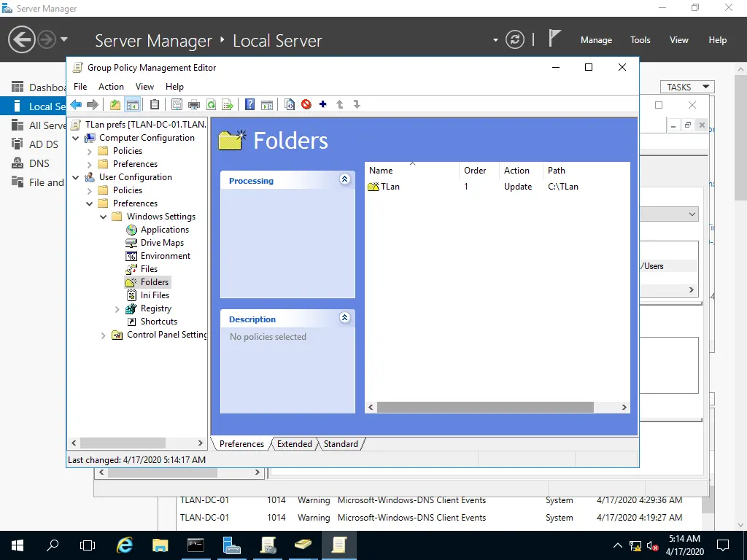Open Command Prompt from the taskbar

click(x=196, y=545)
